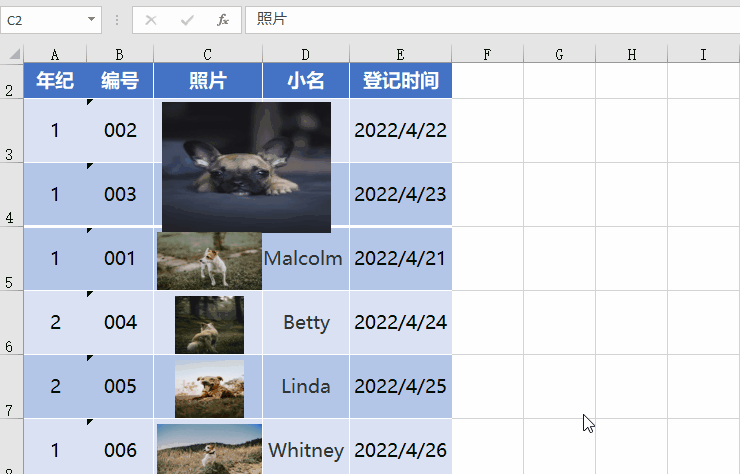
Task: Select column A header
Action: pos(55,54)
